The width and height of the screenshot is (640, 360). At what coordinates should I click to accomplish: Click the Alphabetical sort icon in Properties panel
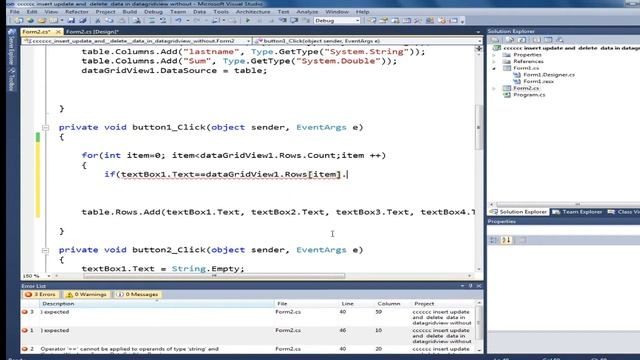point(506,240)
